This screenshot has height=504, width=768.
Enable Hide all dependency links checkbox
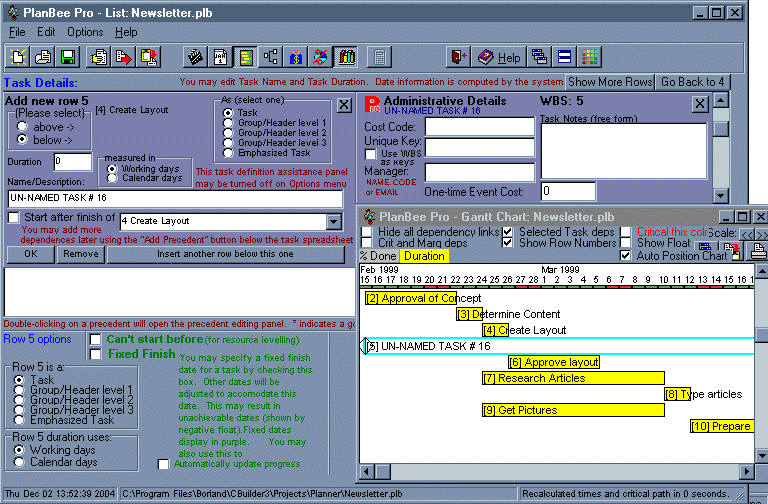coord(367,232)
